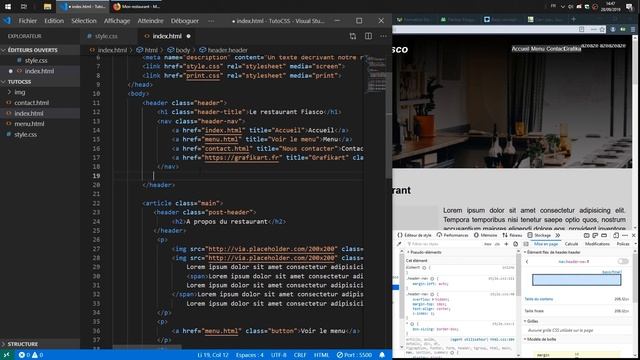The width and height of the screenshot is (640, 360).
Task: Open the Atteindre menu
Action: (x=150, y=21)
